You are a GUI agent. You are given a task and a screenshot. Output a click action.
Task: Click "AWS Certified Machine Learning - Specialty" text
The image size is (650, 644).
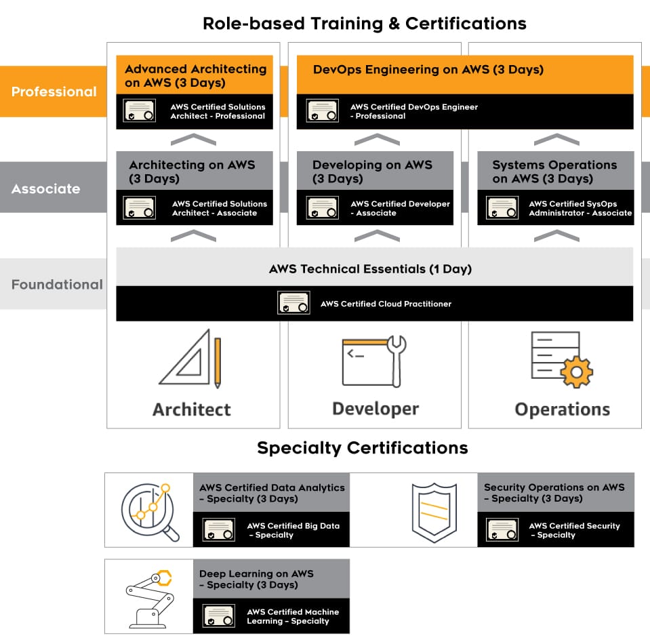(293, 616)
